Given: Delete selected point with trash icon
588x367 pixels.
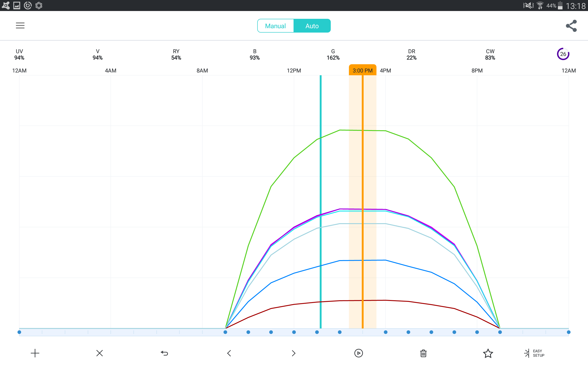Looking at the screenshot, I should click(x=423, y=353).
